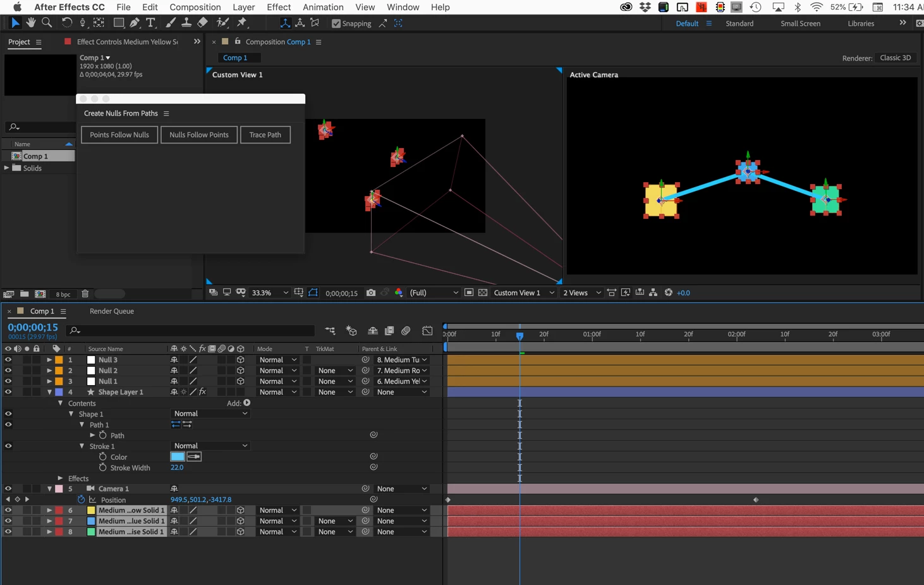The image size is (924, 585).
Task: Open the Effect menu
Action: 279,7
